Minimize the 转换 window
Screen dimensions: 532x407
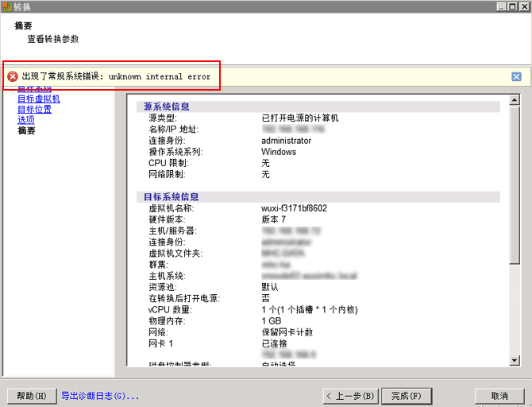[503, 6]
